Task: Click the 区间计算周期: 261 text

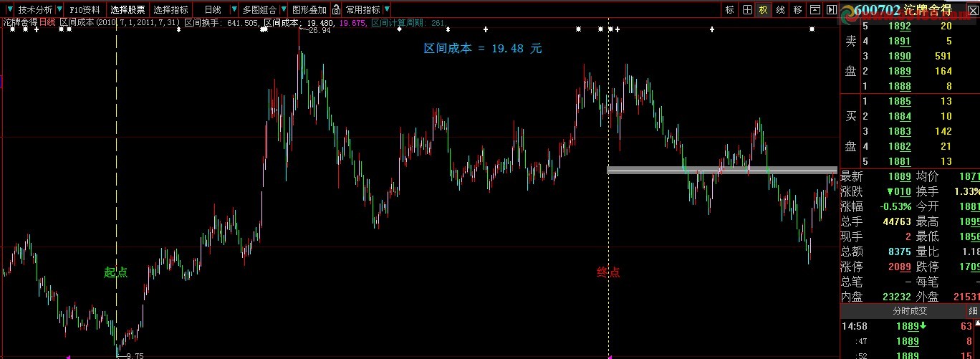Action: pos(408,23)
